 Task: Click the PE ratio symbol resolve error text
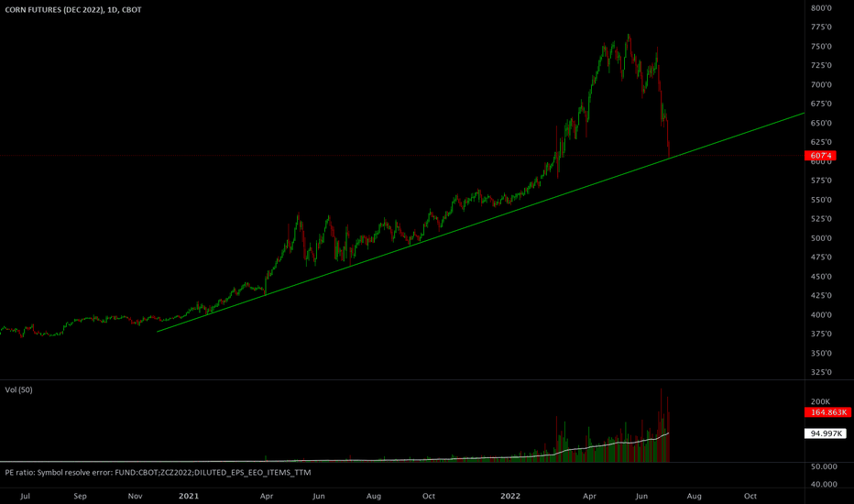pos(158,473)
